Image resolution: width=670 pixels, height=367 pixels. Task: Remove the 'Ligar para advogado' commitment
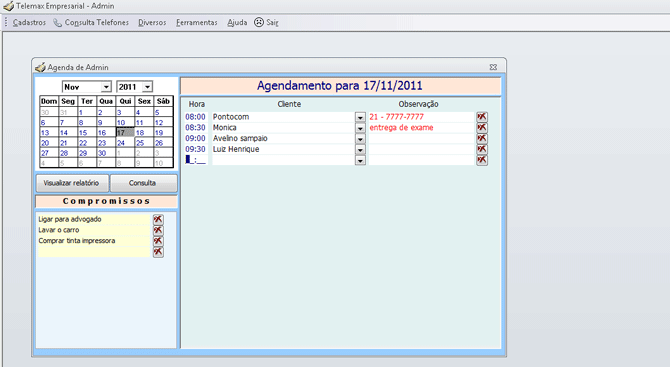158,219
